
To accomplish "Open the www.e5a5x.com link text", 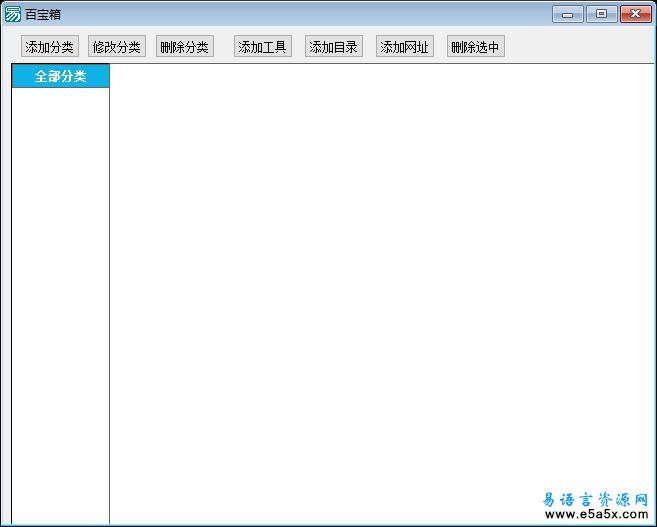I will pos(595,515).
